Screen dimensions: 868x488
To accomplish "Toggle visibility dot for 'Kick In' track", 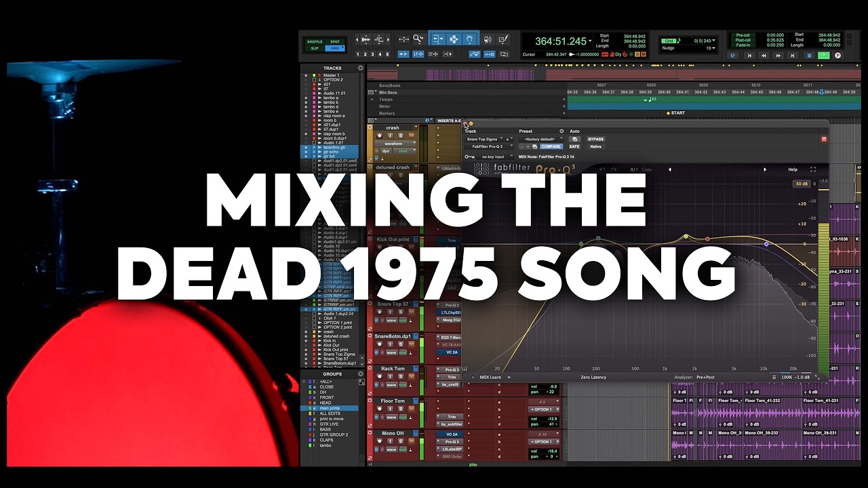I will click(x=307, y=341).
